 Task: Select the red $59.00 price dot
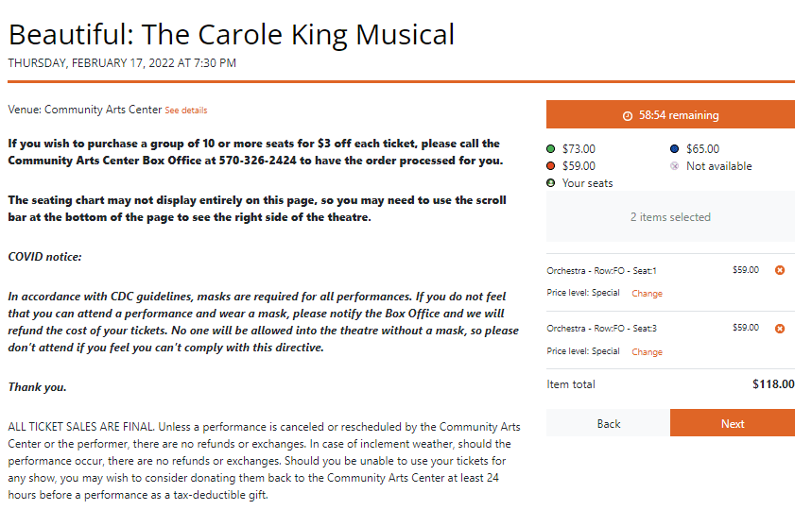550,166
